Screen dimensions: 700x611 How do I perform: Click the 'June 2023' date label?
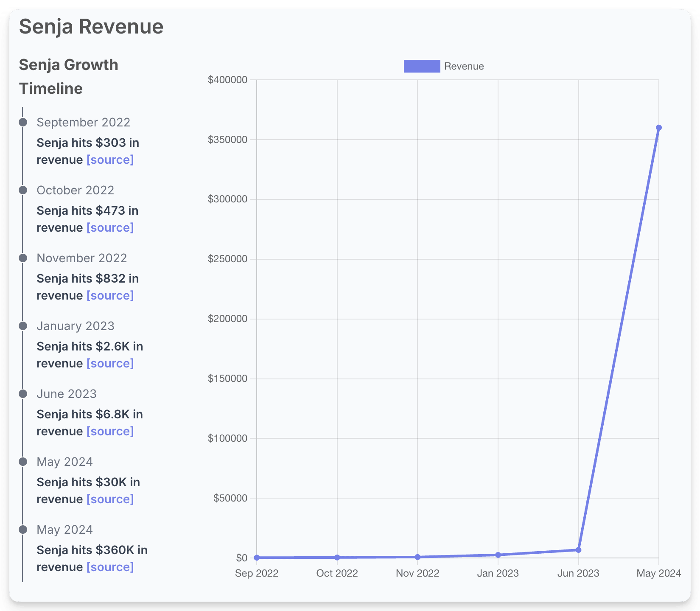(x=67, y=394)
